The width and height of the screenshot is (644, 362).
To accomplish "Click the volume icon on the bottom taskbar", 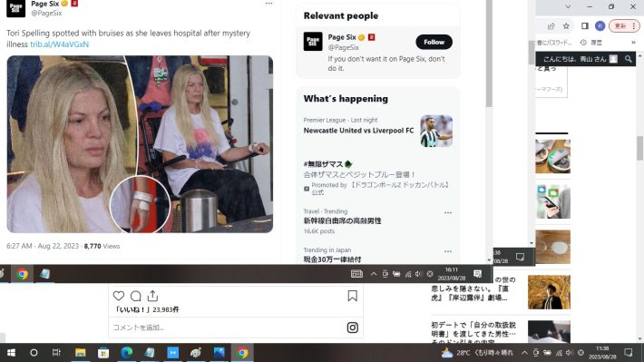I will click(570, 353).
